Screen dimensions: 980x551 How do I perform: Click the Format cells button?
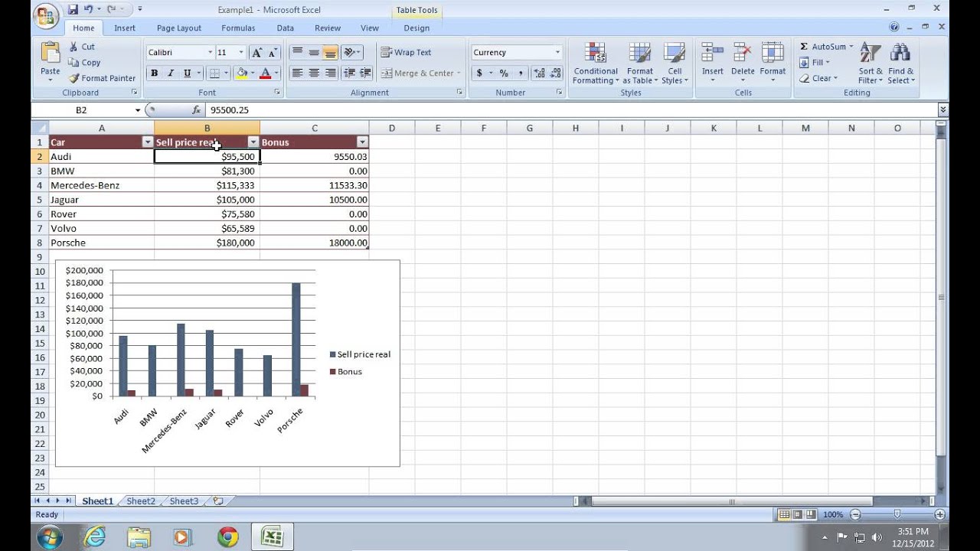773,63
